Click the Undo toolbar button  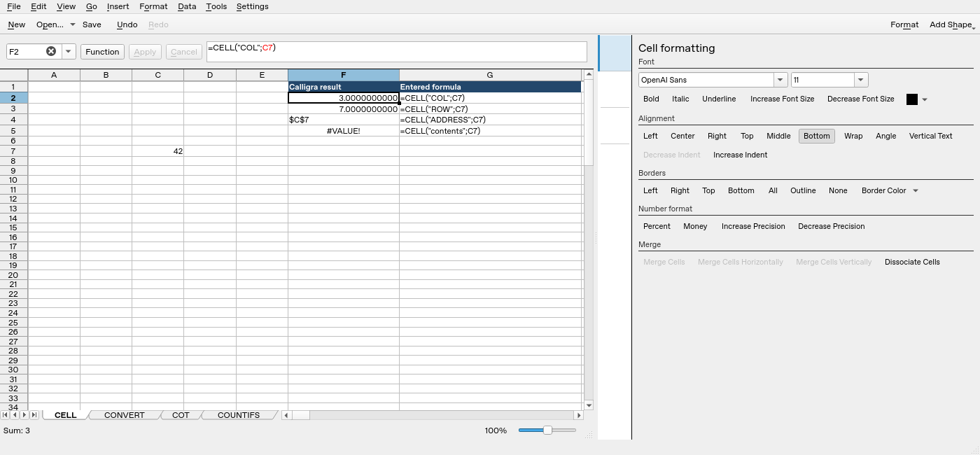tap(127, 24)
